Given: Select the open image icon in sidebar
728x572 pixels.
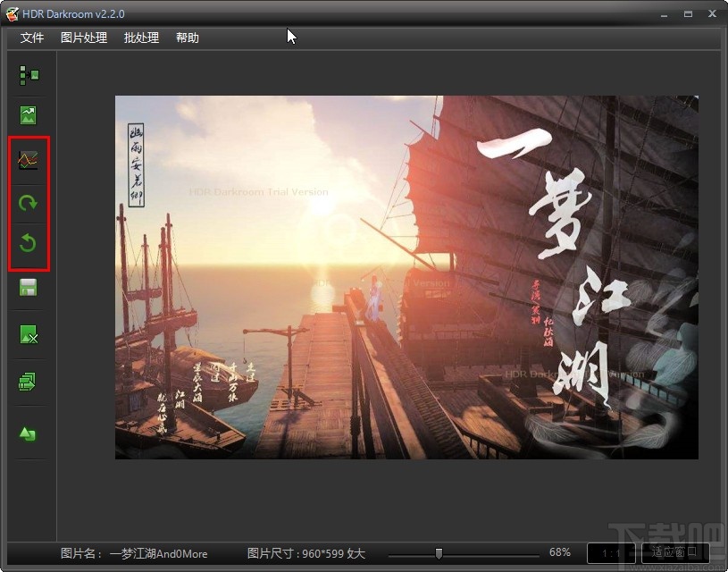Looking at the screenshot, I should pyautogui.click(x=29, y=114).
